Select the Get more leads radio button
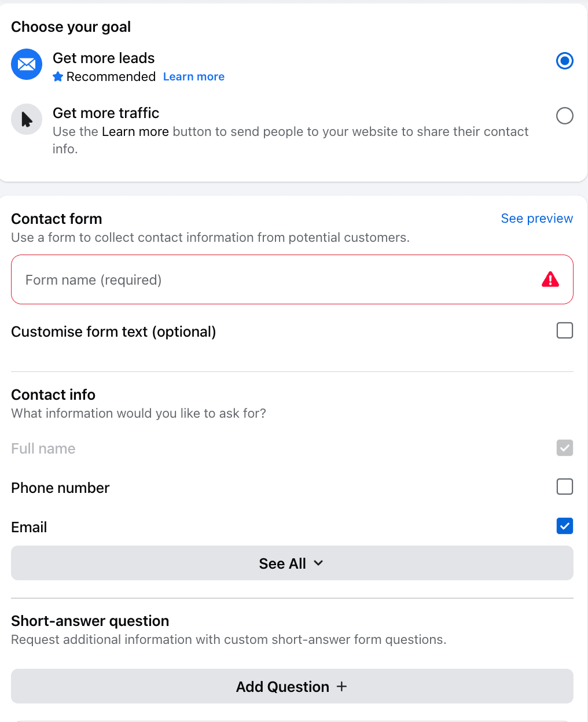The width and height of the screenshot is (588, 722). [x=564, y=61]
